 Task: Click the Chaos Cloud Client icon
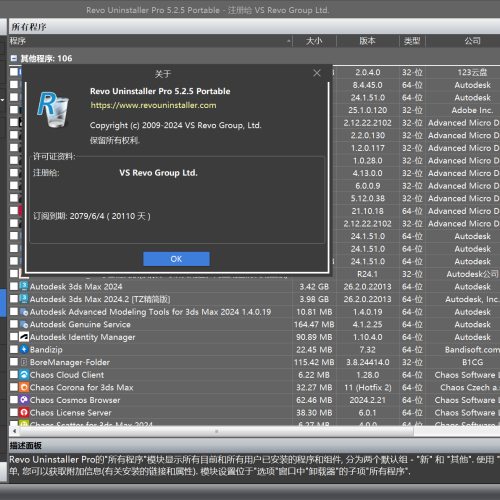tap(24, 375)
